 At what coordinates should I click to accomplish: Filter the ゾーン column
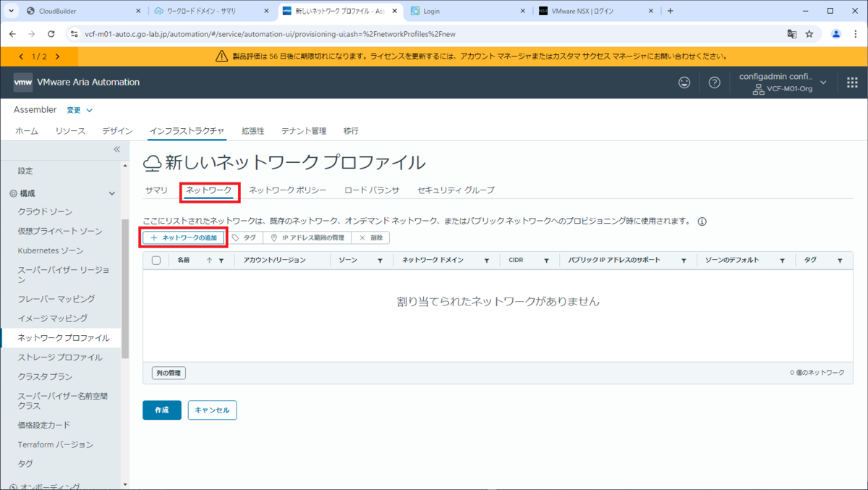(380, 261)
